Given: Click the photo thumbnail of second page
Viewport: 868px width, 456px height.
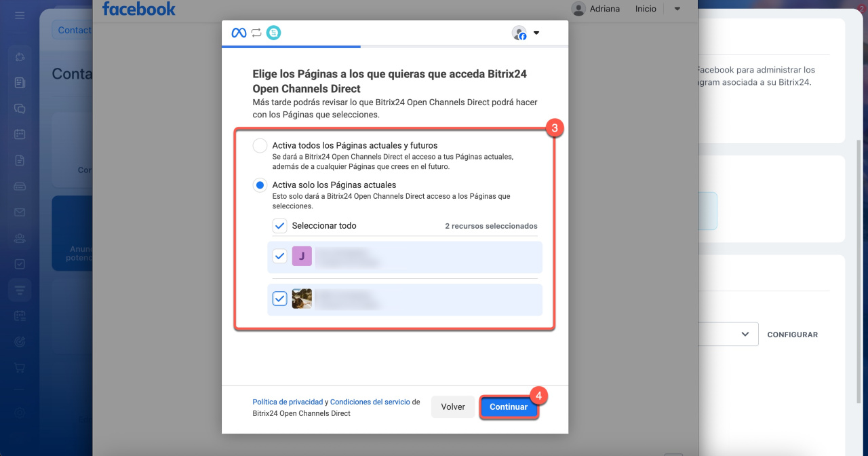Looking at the screenshot, I should click(302, 299).
